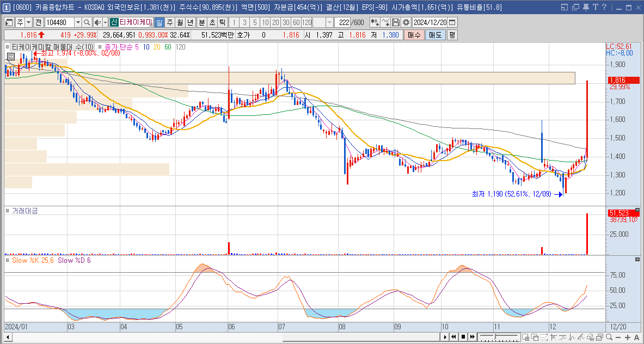The image size is (644, 344).
Task: Open the interval combo box dropdown after 120
Action: [x=329, y=22]
